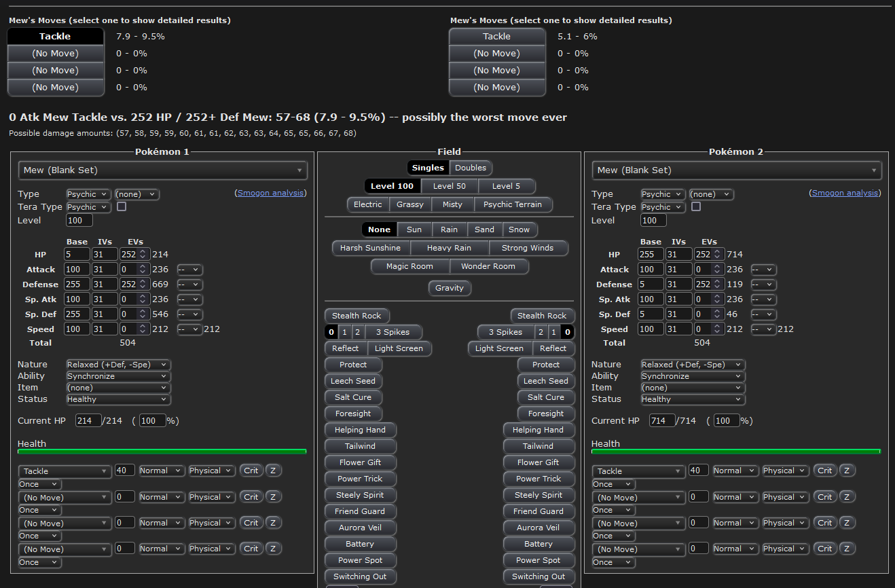Screen dimensions: 895x588
Task: Expand Pokémon 2's Nature dropdown
Action: (693, 365)
